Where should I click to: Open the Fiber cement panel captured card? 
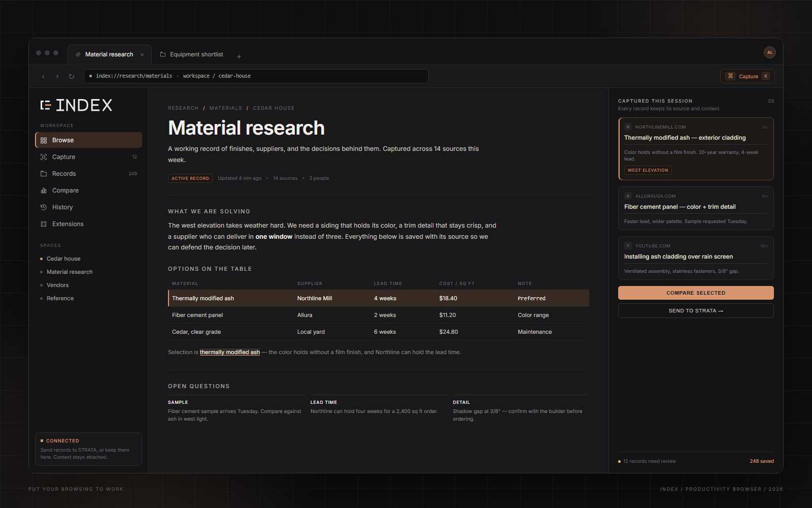(x=696, y=208)
